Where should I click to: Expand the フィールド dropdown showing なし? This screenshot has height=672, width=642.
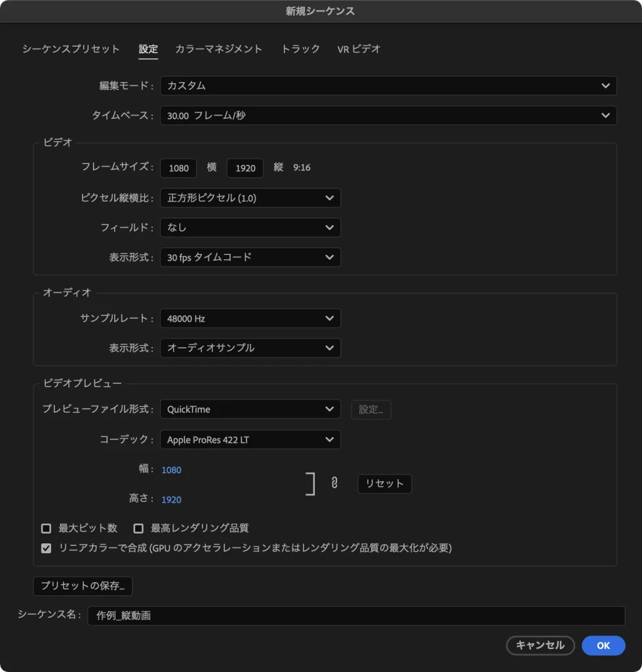pos(251,228)
